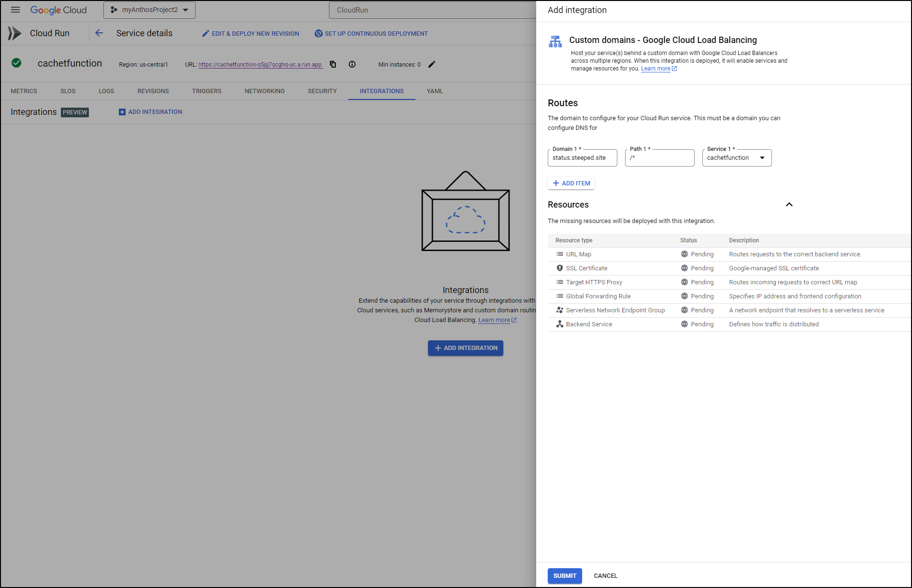This screenshot has height=588, width=912.
Task: Go back with the arrow icon
Action: coord(99,33)
